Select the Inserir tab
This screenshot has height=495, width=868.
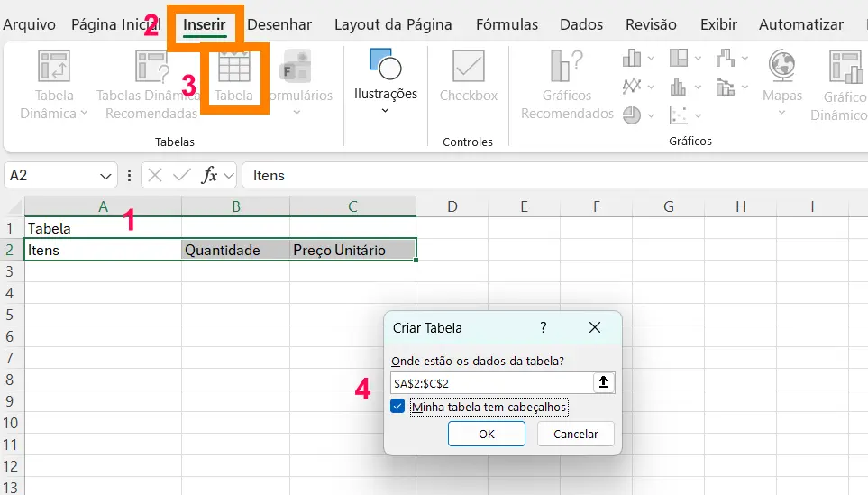click(x=205, y=24)
